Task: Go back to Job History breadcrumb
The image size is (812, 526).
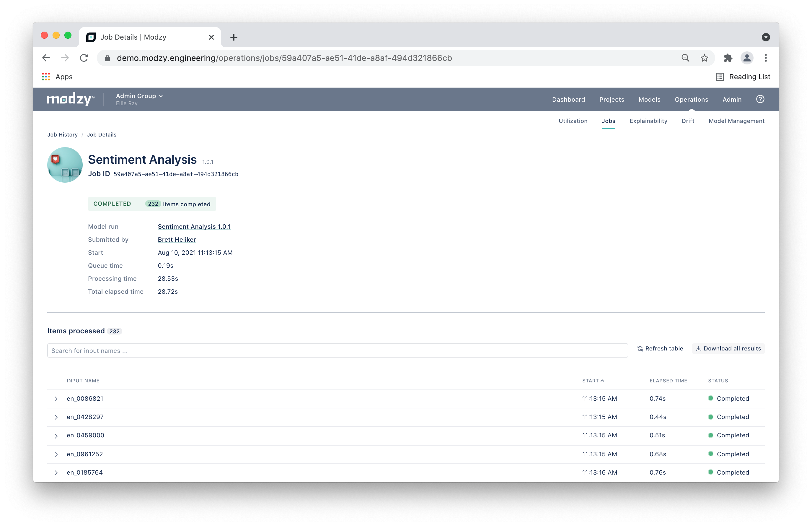Action: [62, 134]
